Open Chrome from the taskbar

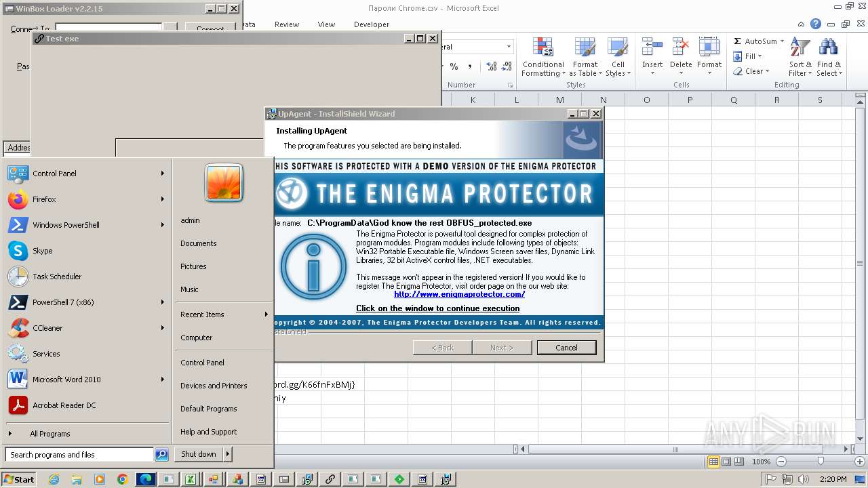tap(123, 479)
